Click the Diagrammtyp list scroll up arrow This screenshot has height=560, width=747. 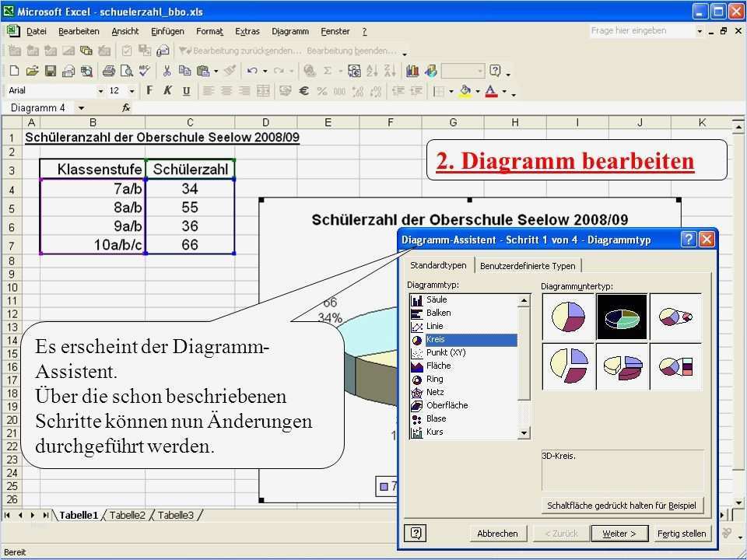524,300
